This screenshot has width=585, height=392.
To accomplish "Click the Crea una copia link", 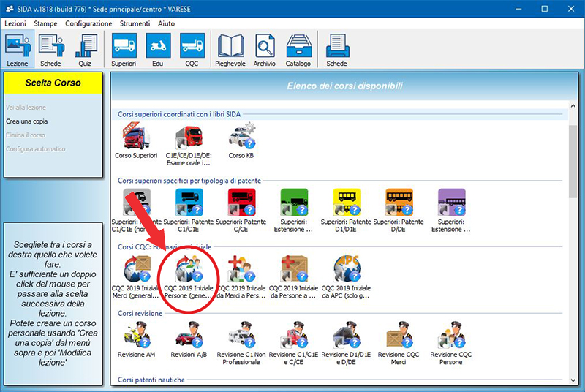I will (26, 121).
